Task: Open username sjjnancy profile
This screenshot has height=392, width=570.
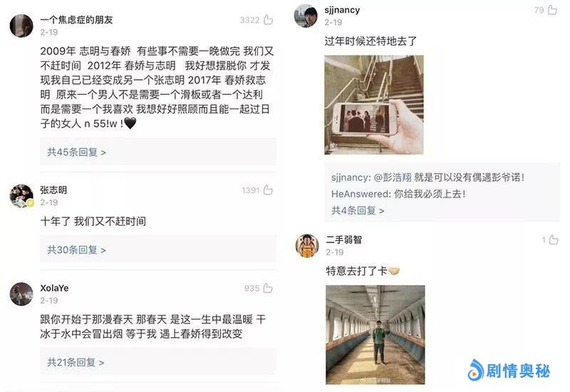Action: (342, 10)
